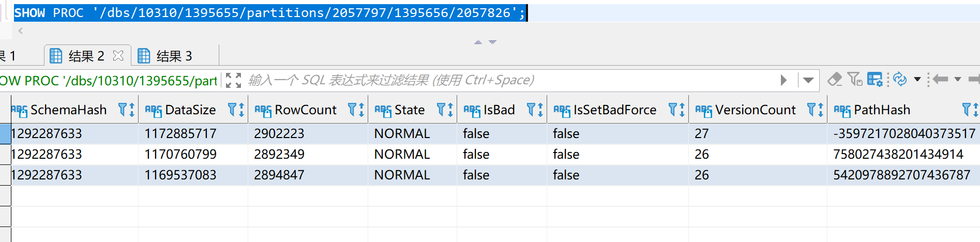Click the SchemaHash column filter icon

(123, 110)
